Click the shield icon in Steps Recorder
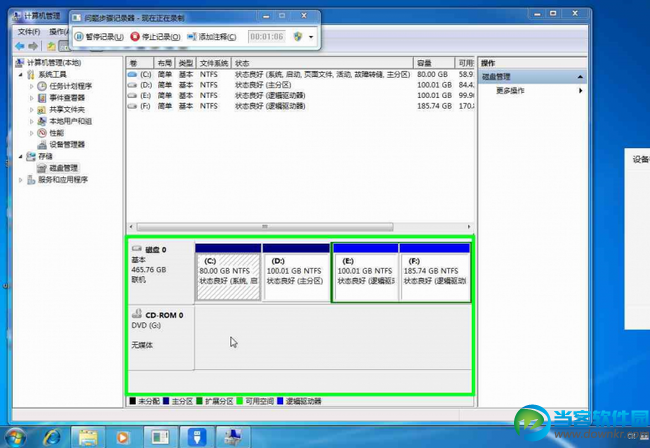 tap(298, 36)
